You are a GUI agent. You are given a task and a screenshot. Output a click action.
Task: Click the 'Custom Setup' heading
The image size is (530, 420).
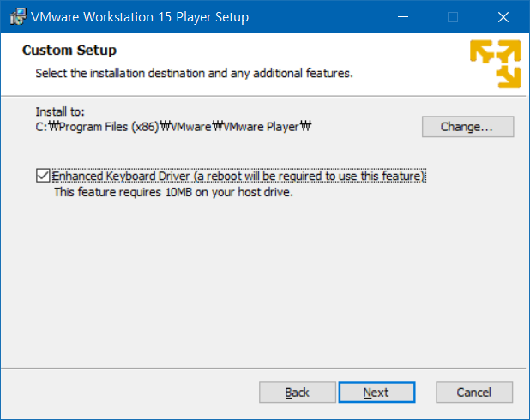pos(69,50)
